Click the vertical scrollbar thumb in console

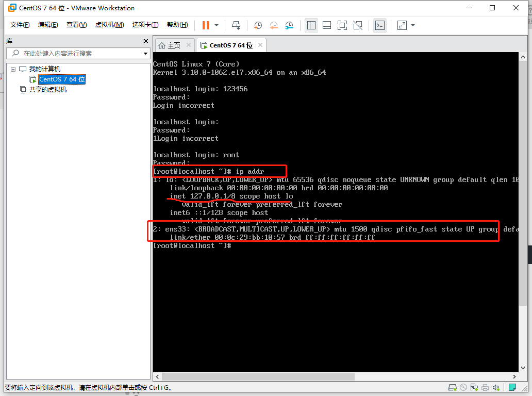pos(523,184)
